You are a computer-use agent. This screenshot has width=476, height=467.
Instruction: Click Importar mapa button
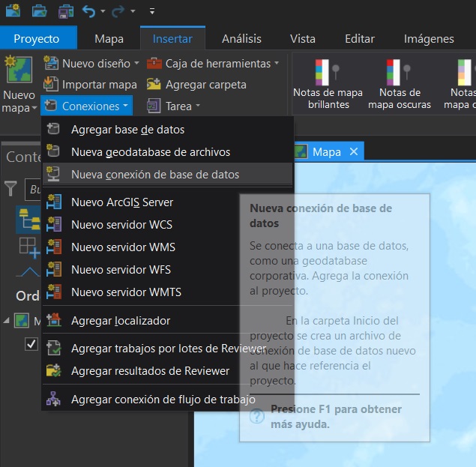[x=90, y=85]
